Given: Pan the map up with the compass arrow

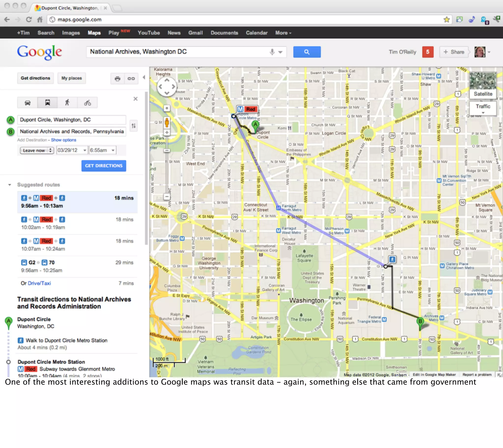Looking at the screenshot, I should pos(167,80).
